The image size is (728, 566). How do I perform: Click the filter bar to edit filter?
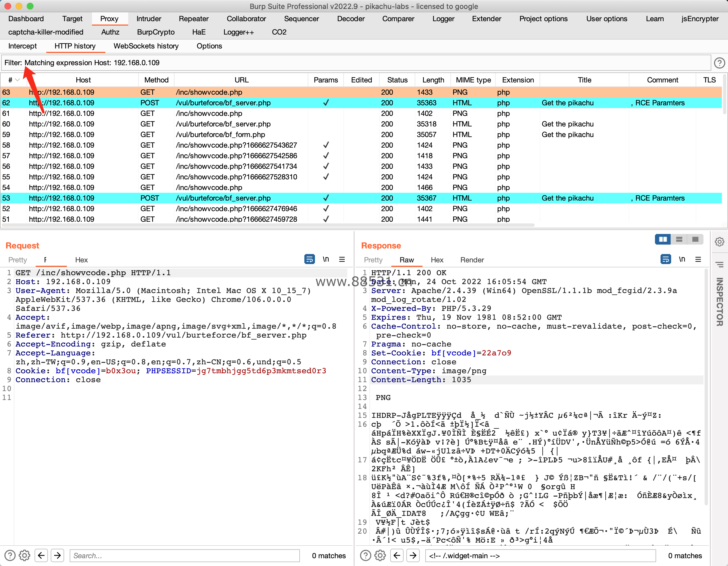pos(356,63)
